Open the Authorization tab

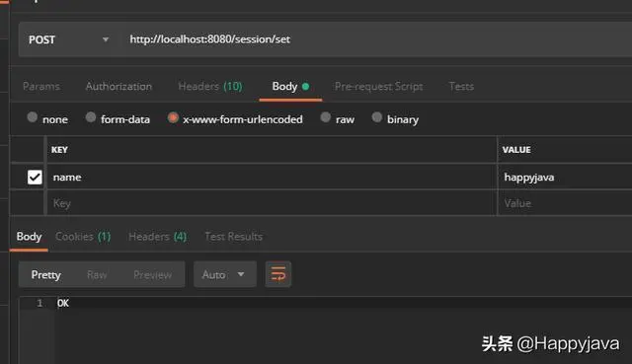(x=118, y=86)
